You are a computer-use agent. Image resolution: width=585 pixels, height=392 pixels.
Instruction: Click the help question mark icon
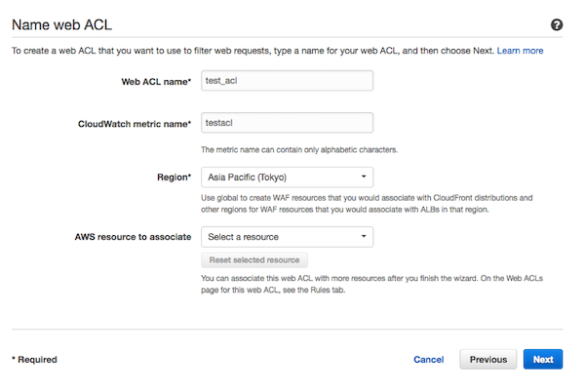click(x=557, y=24)
